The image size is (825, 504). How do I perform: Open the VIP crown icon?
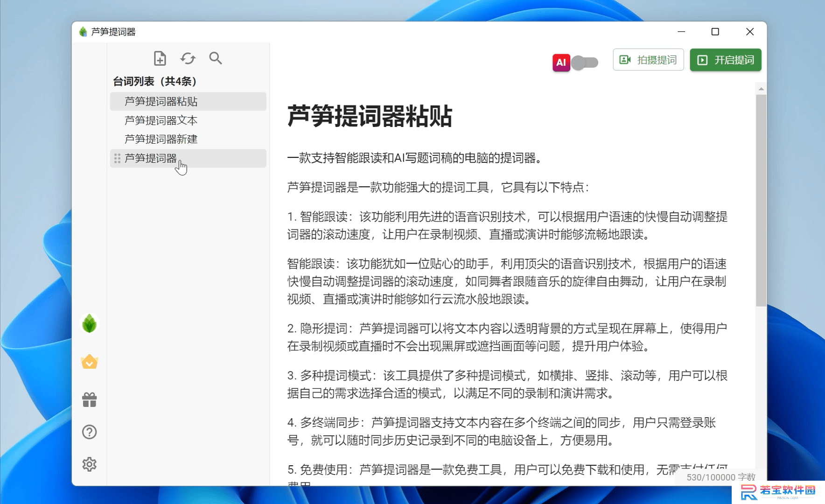tap(89, 362)
